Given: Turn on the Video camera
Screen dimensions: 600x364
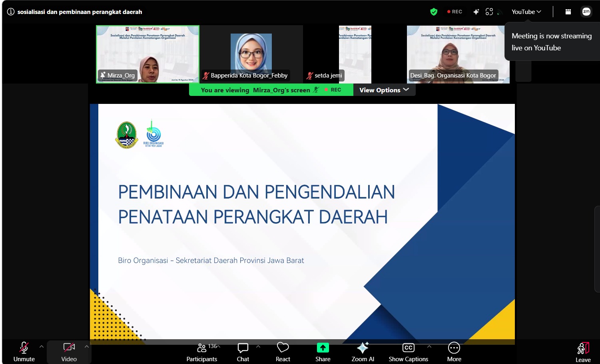Looking at the screenshot, I should [x=69, y=352].
